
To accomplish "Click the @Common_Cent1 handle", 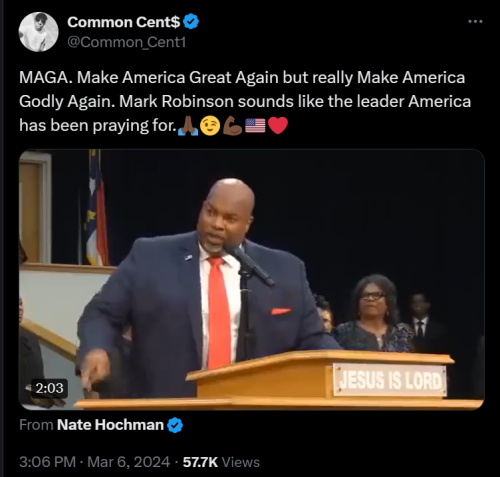I will tap(126, 42).
